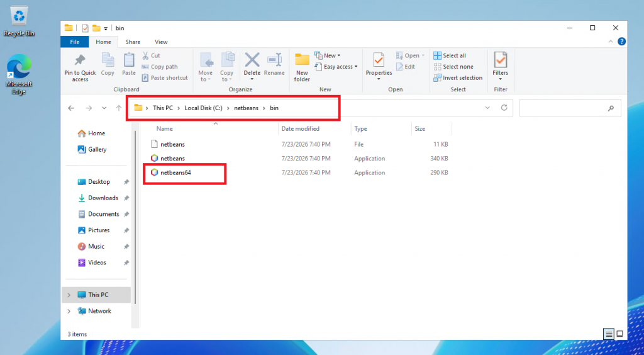
Task: Switch to the Share ribbon tab
Action: [133, 42]
